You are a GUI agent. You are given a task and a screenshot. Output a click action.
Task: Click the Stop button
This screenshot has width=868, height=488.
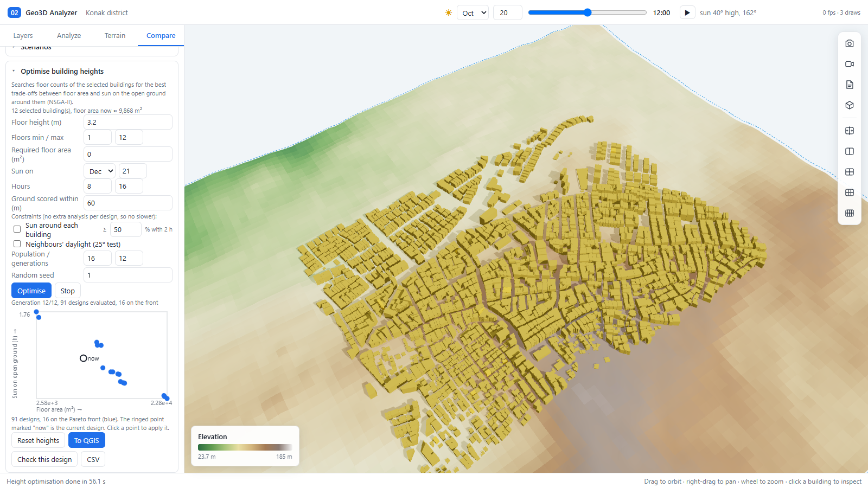click(x=68, y=291)
